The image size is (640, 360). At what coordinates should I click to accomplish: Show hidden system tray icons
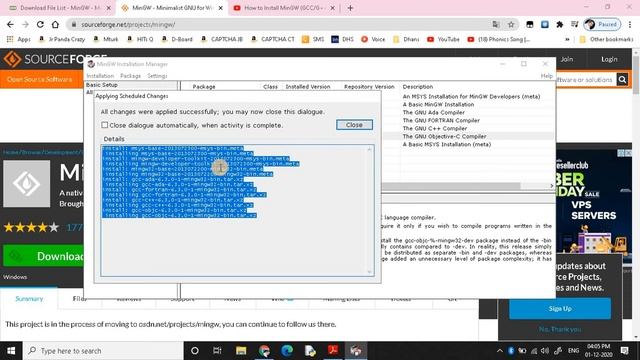pyautogui.click(x=499, y=351)
